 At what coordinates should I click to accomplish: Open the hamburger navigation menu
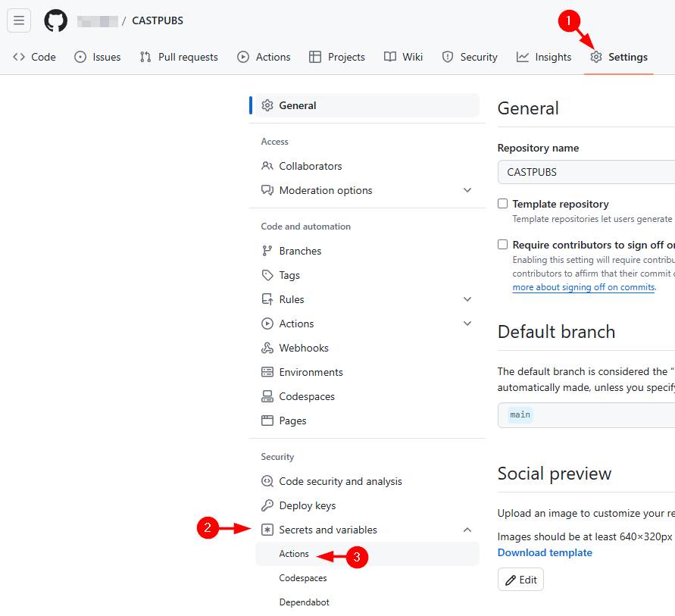(x=19, y=20)
